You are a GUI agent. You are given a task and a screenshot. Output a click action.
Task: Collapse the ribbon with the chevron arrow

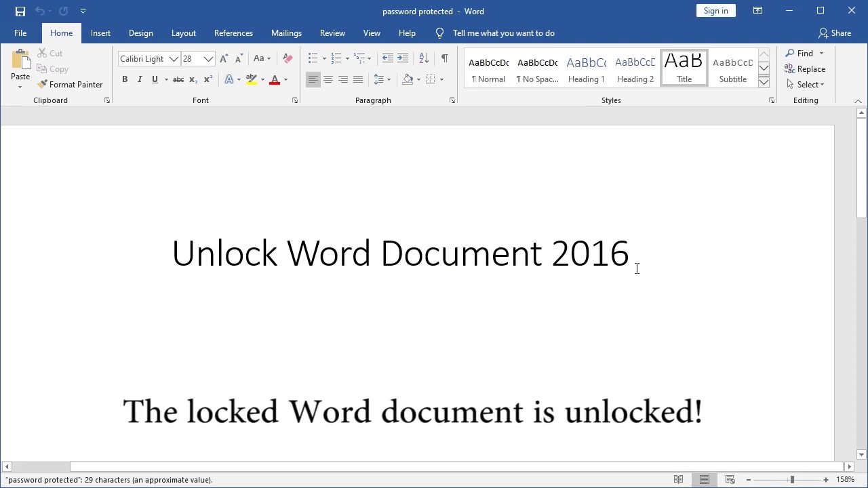click(x=858, y=101)
